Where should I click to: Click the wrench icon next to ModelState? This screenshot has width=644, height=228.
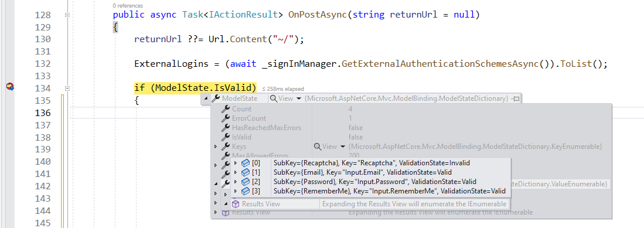point(216,98)
